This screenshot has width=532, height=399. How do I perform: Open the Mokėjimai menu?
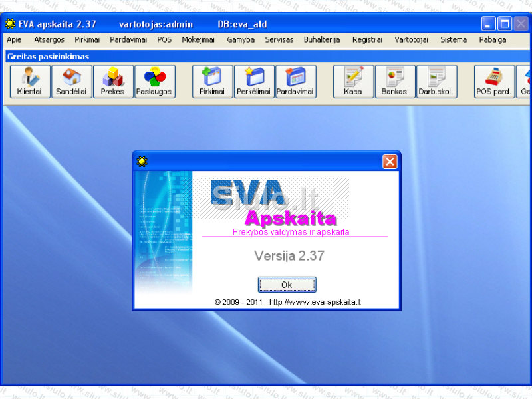tap(198, 40)
